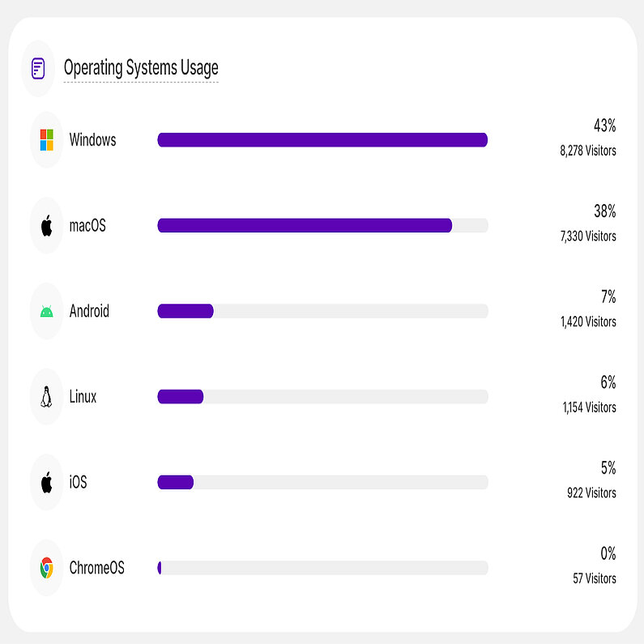Select the 7,330 Visitors count
The image size is (644, 644).
(587, 237)
